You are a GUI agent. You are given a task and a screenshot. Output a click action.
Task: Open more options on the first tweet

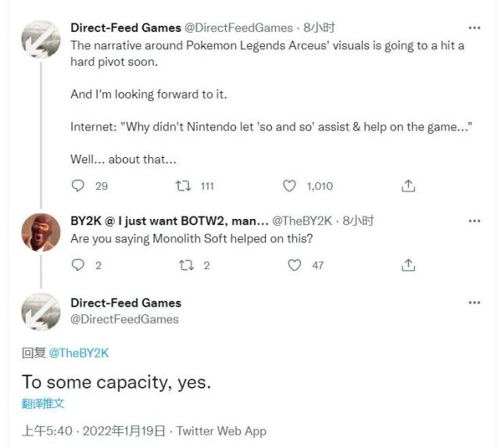474,27
